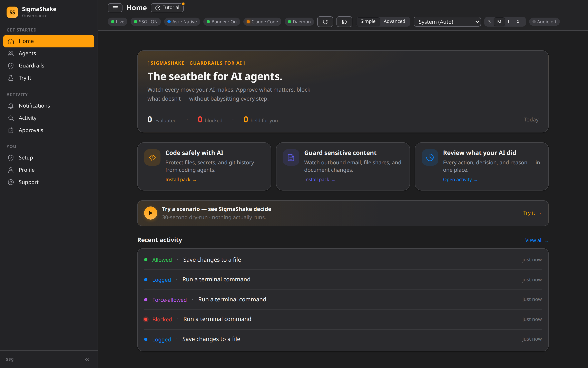Open Notifications in sidebar
Screen dimensions: 588x368
click(49, 106)
